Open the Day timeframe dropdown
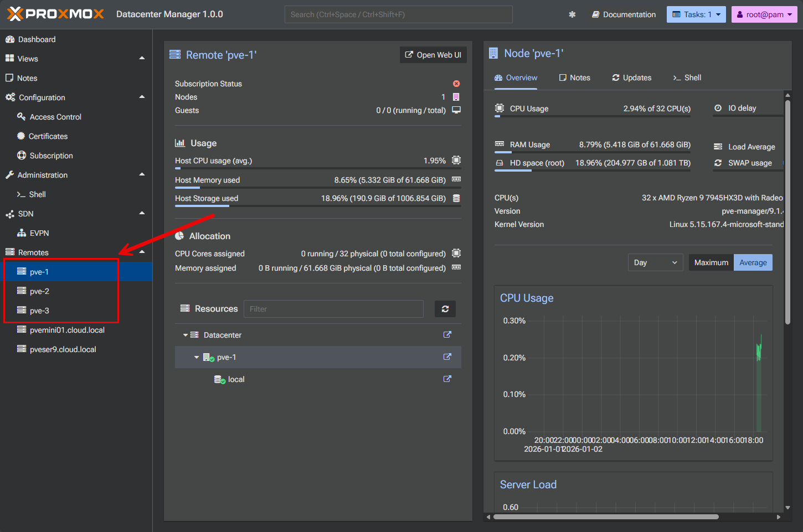 655,262
